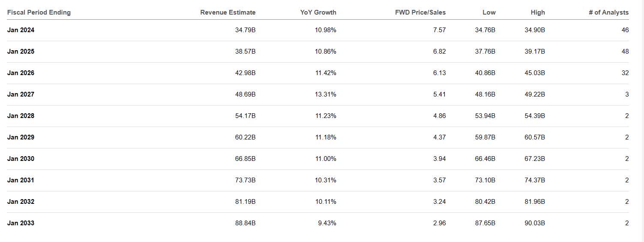
Task: Select the Jan 2024 row label
Action: (21, 30)
